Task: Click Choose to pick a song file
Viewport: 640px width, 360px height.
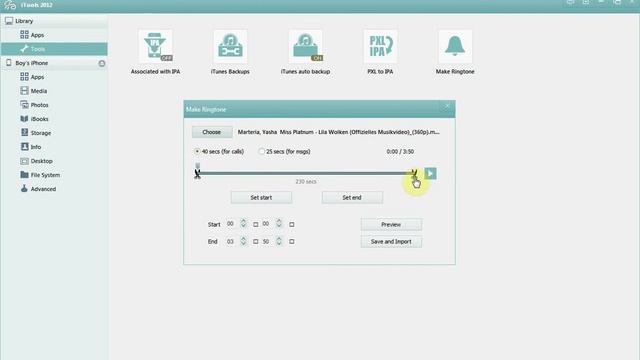Action: pyautogui.click(x=212, y=132)
